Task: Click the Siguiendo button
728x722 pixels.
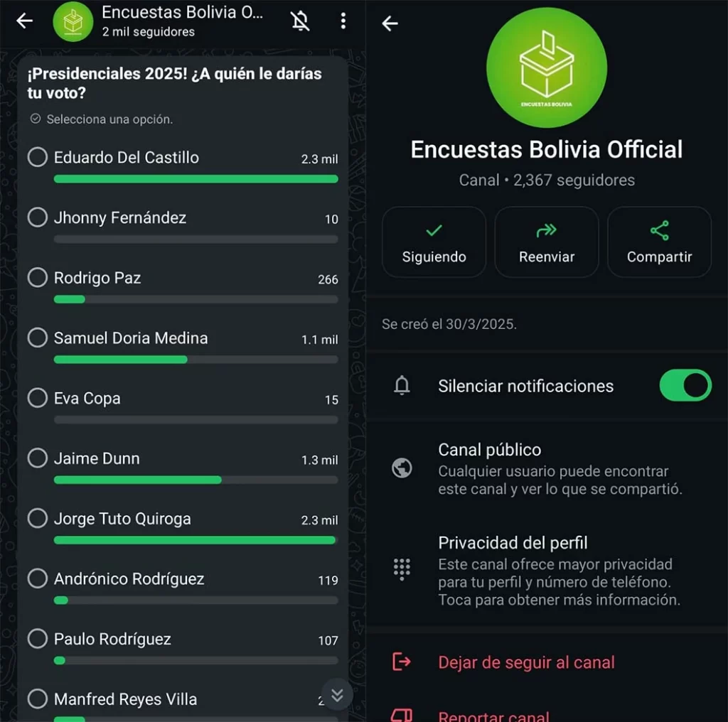Action: pos(434,242)
